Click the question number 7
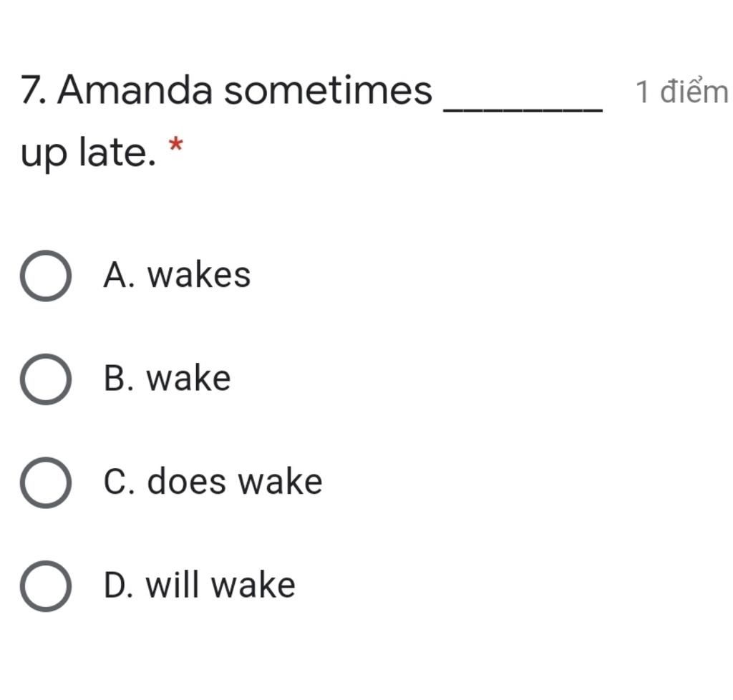Screen dimensions: 733x700 click(33, 90)
